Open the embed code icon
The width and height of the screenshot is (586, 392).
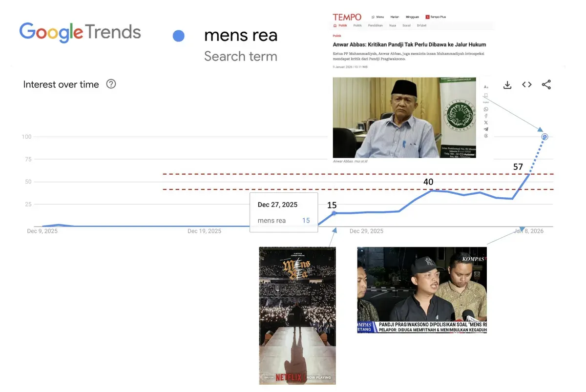[x=527, y=85]
